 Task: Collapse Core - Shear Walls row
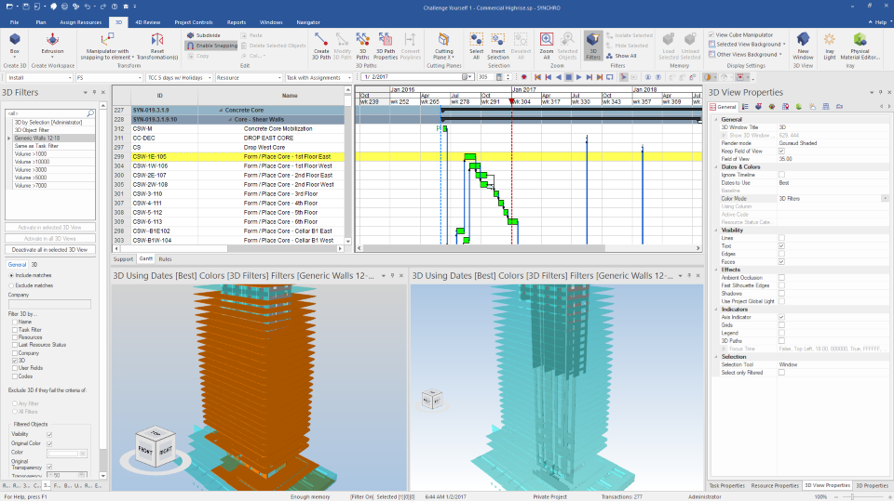230,120
